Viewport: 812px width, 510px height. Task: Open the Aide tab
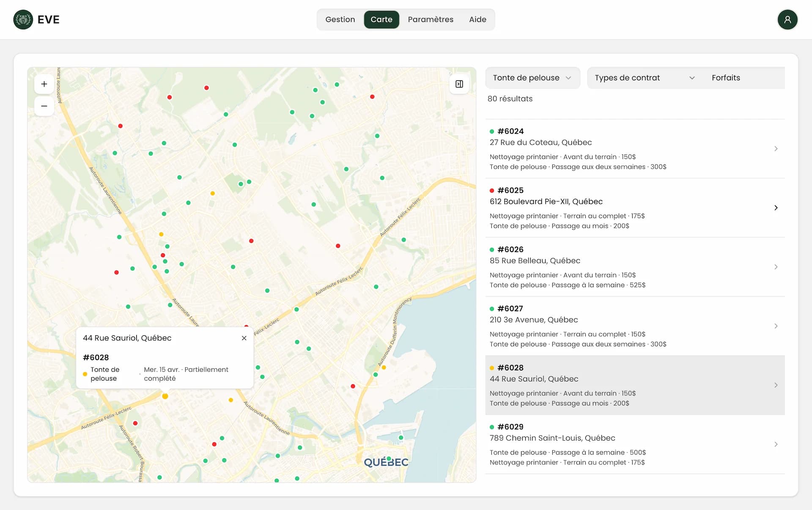tap(477, 19)
